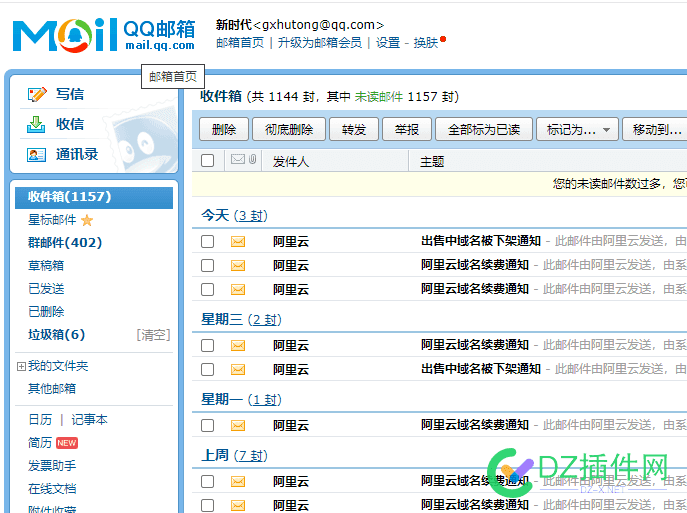Collapse the 上周 (7 封) group
Viewport: 687px width, 513px height.
(x=234, y=456)
